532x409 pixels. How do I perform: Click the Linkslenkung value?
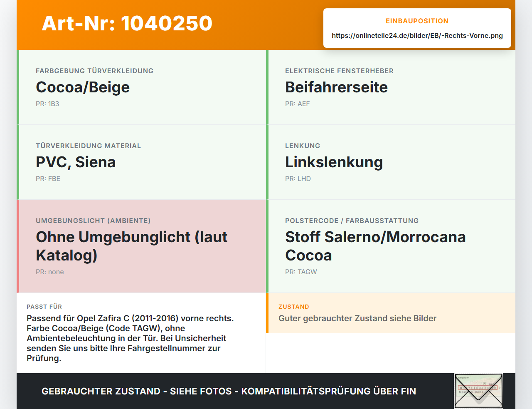click(334, 162)
